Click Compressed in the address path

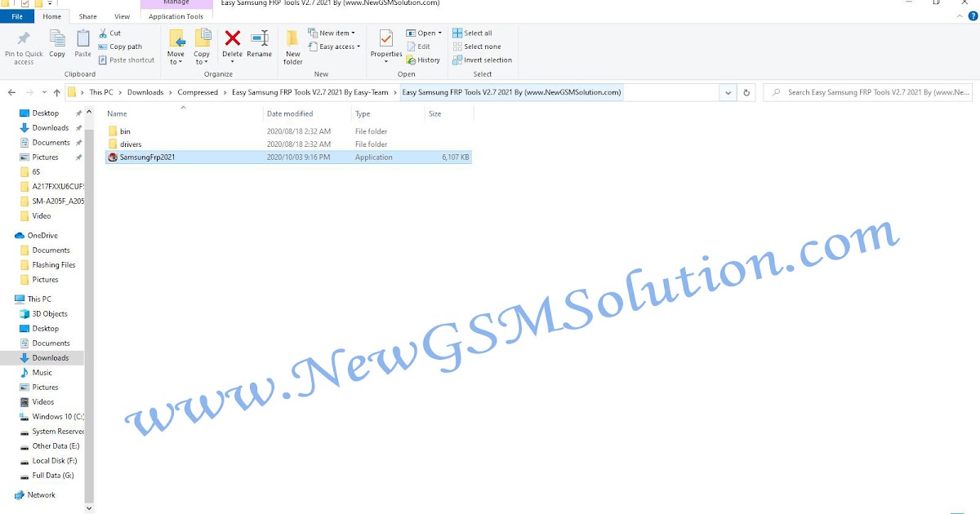[198, 93]
